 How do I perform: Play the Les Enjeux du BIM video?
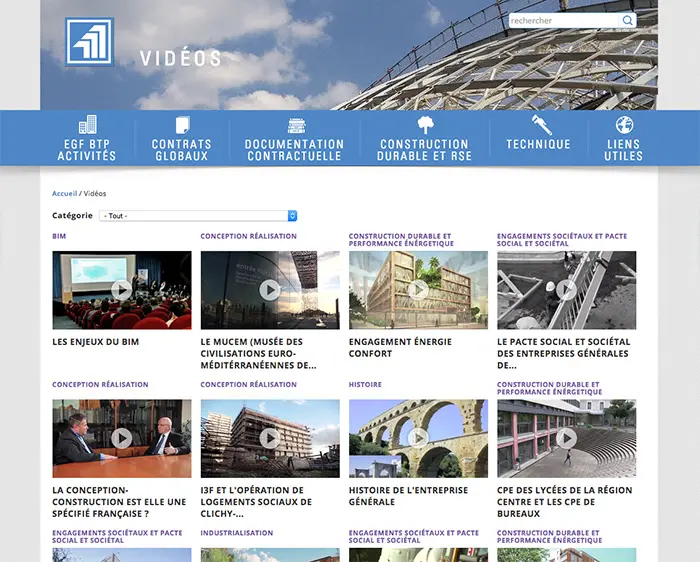click(121, 290)
